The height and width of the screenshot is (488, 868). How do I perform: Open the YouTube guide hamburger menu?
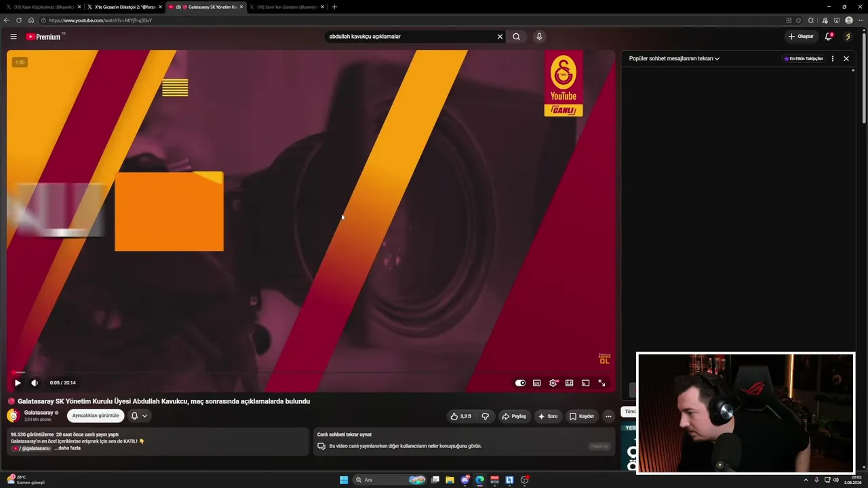pyautogui.click(x=14, y=37)
